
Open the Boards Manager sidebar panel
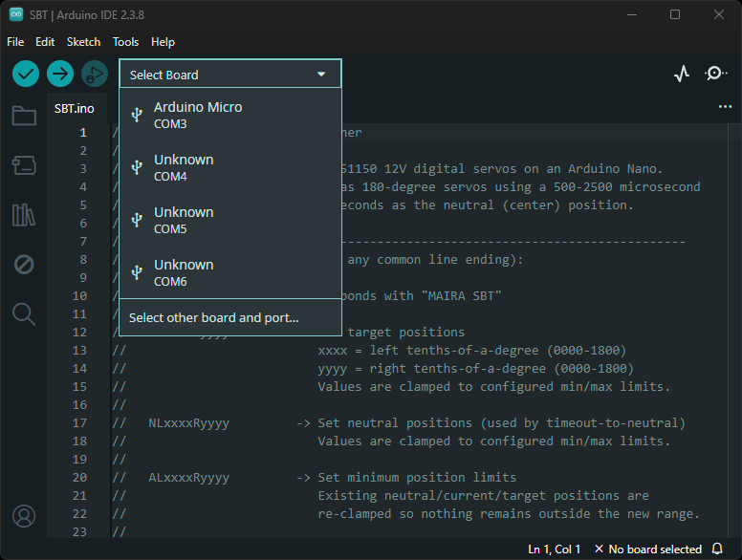point(24,165)
